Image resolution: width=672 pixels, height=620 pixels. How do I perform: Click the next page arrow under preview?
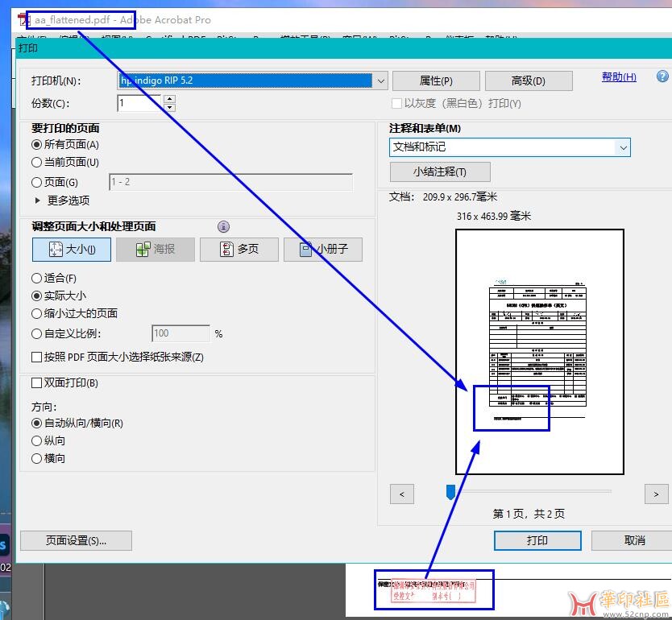[656, 494]
